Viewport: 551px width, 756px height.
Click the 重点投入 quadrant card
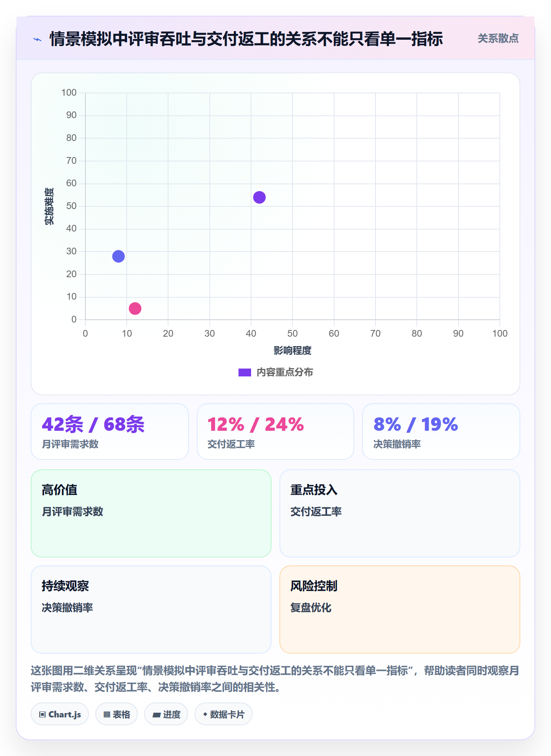point(400,513)
